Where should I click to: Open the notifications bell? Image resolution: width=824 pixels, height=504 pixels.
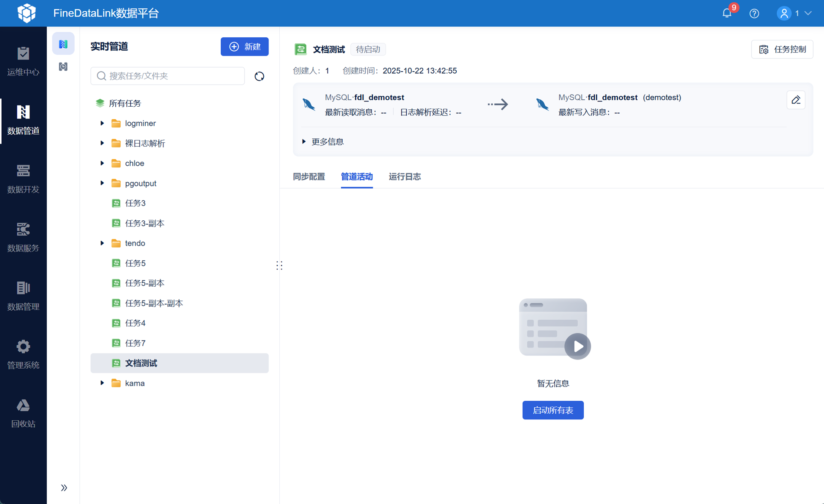coord(727,13)
